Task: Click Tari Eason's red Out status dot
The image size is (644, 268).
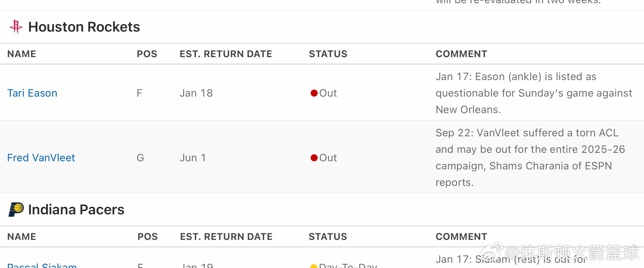Action: (x=314, y=93)
